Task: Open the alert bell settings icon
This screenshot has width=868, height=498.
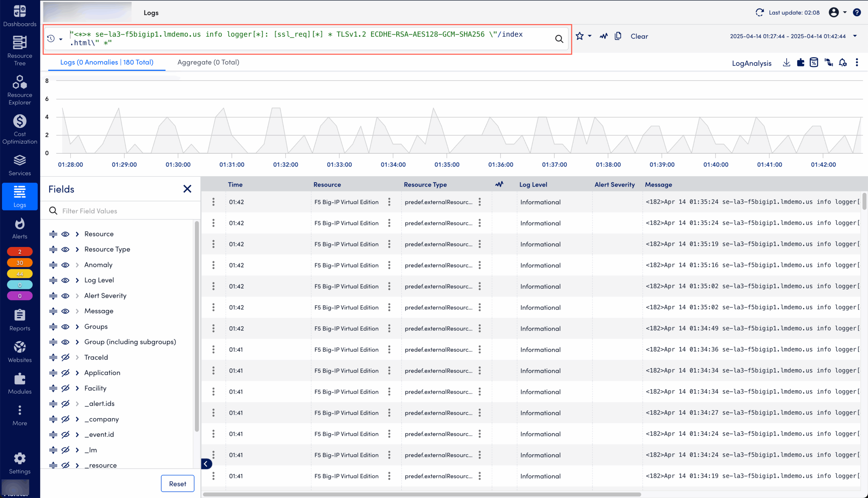Action: tap(843, 63)
